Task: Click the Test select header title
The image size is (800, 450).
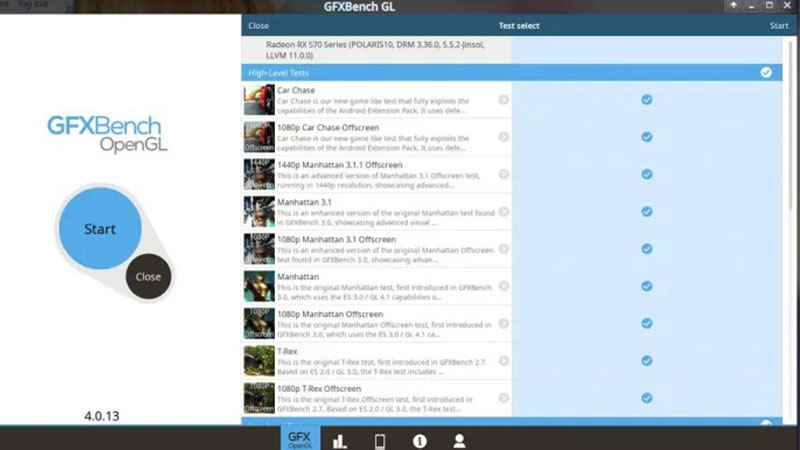Action: tap(519, 26)
